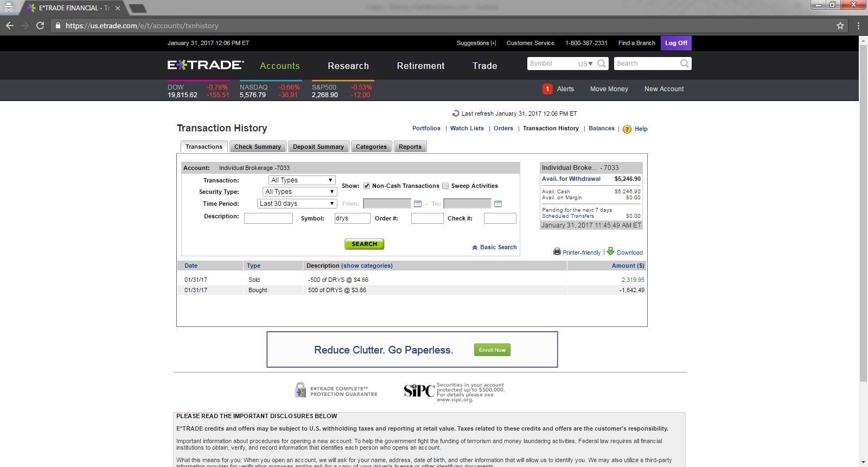Open the Accounts main menu
868x467 pixels.
coord(280,66)
